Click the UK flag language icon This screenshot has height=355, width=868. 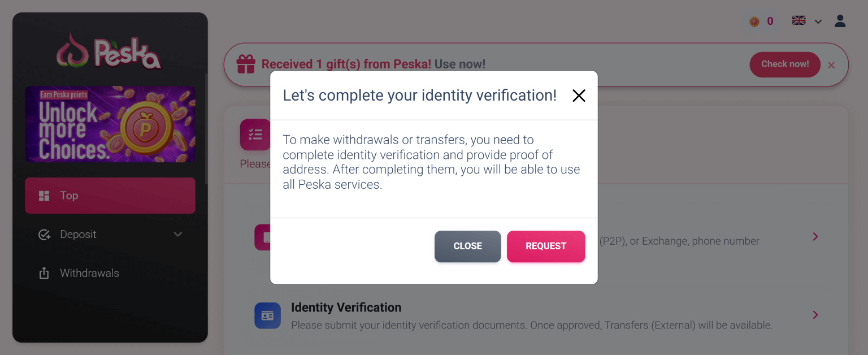tap(798, 21)
